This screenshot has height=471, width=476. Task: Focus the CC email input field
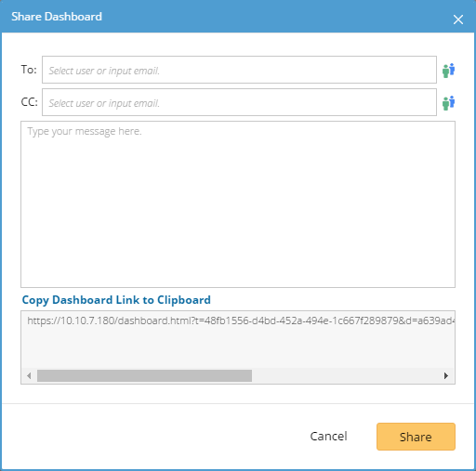click(x=239, y=102)
